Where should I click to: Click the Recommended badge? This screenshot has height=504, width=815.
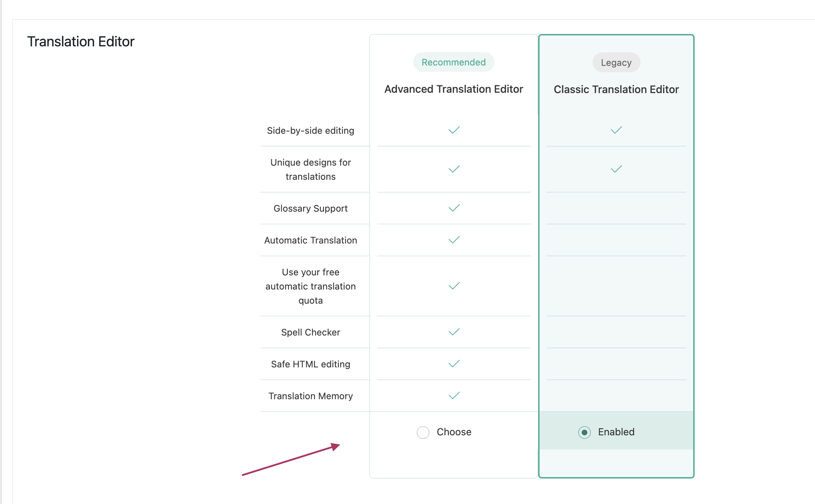[x=454, y=62]
